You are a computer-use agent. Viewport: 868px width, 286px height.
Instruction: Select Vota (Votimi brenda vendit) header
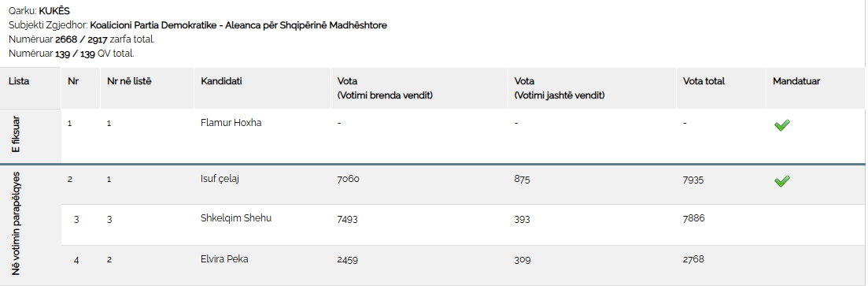[385, 88]
